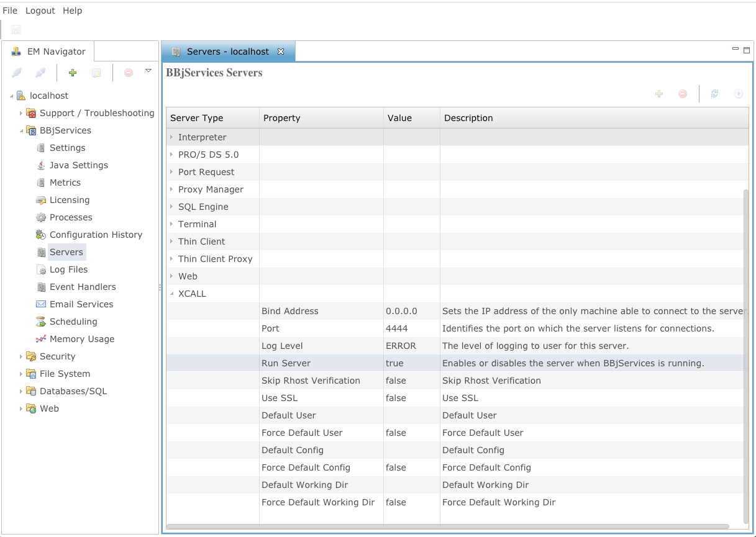The image size is (756, 537).
Task: Click the Support / Troubleshooting folder icon
Action: [31, 113]
